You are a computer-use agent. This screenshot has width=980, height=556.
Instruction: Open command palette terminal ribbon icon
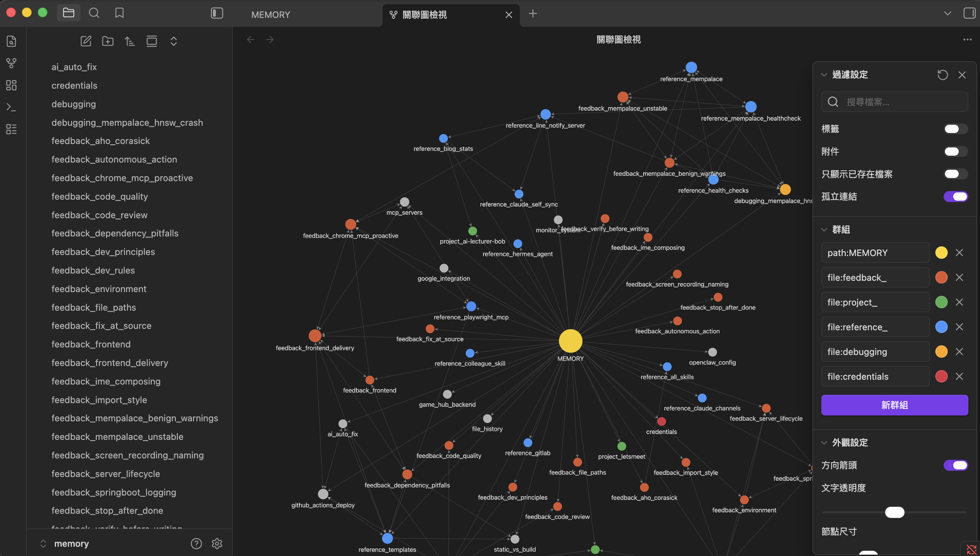pos(11,107)
